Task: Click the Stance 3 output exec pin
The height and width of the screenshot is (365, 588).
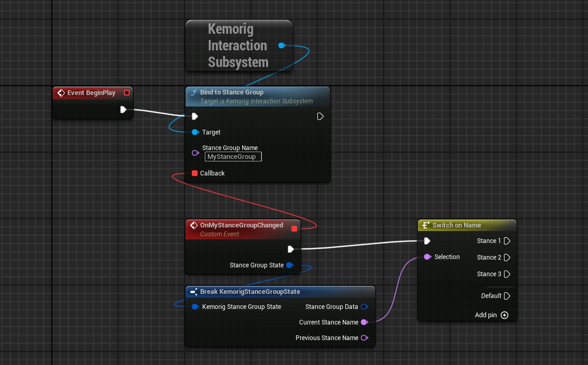Action: (x=507, y=274)
